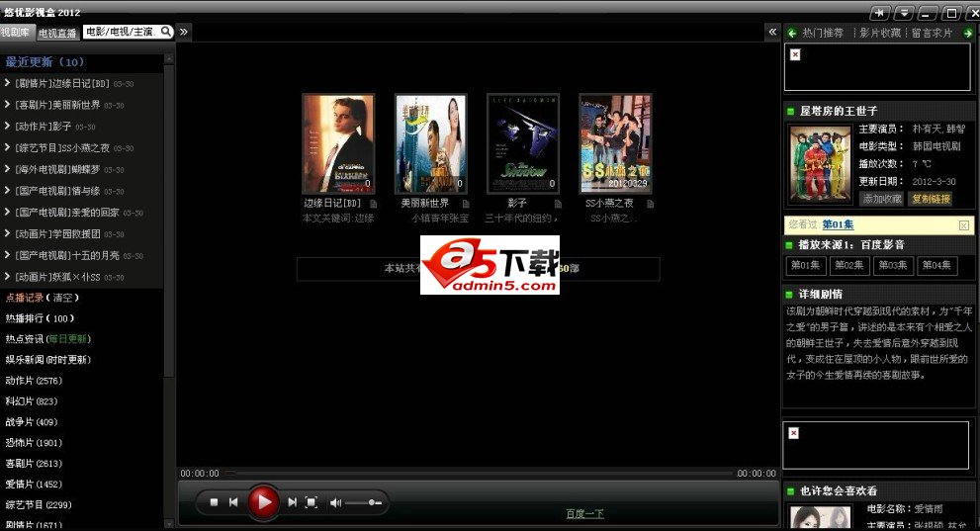
Task: Click 百度一下 link
Action: pos(585,513)
